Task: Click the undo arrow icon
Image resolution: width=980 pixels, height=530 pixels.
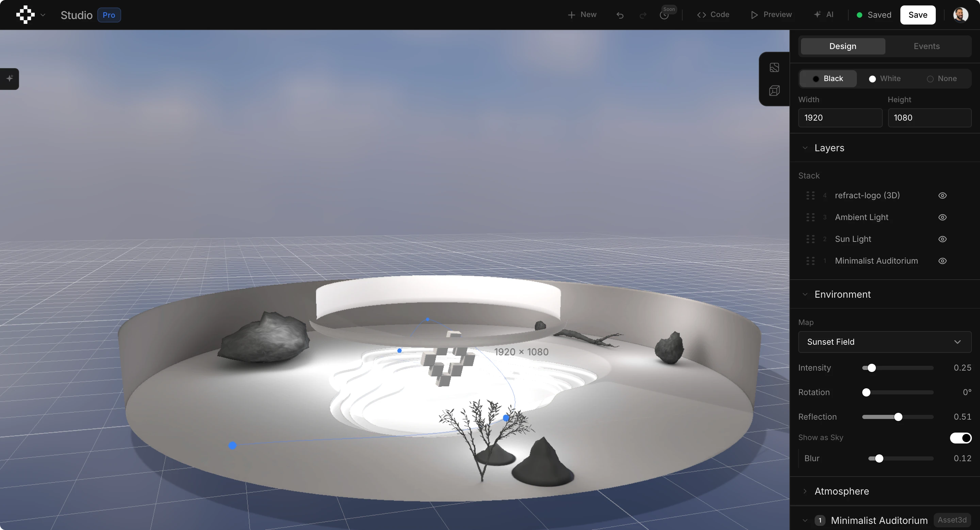Action: [x=620, y=15]
